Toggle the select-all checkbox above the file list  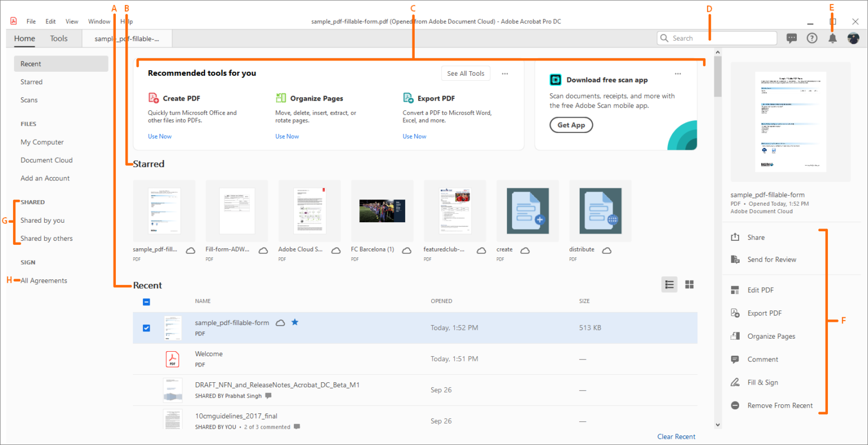coord(146,301)
